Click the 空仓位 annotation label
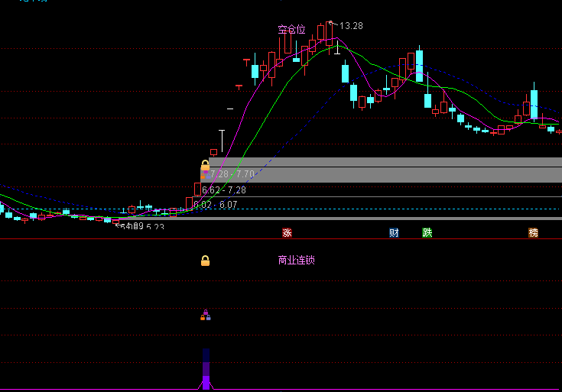 292,29
